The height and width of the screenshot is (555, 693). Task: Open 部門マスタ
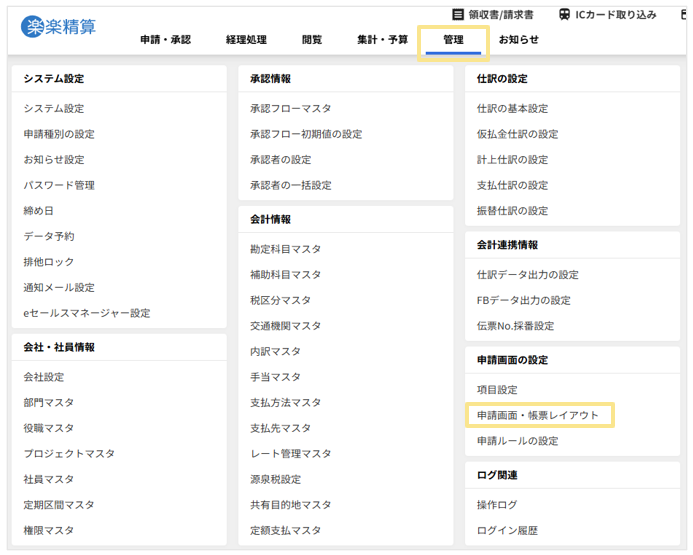[x=49, y=403]
